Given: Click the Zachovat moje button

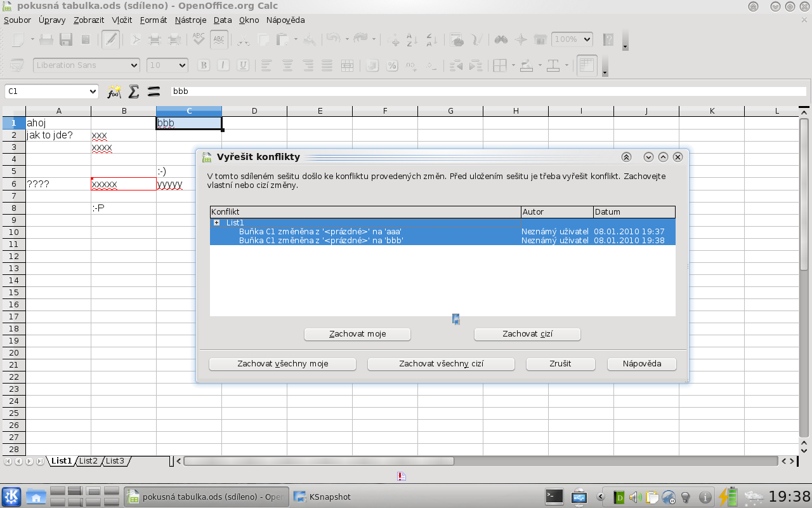Looking at the screenshot, I should [x=358, y=334].
